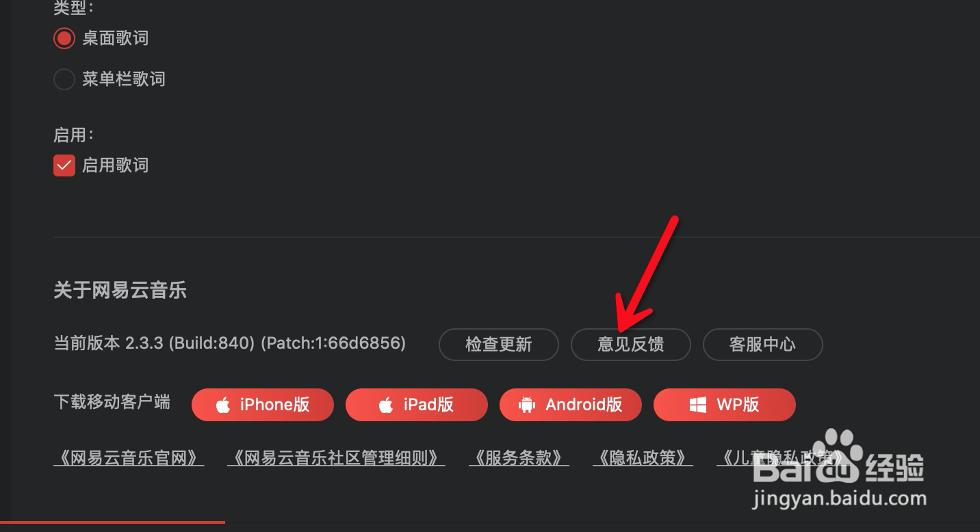Open the 客服中心 button
Image resolution: width=980 pixels, height=532 pixels.
[762, 344]
